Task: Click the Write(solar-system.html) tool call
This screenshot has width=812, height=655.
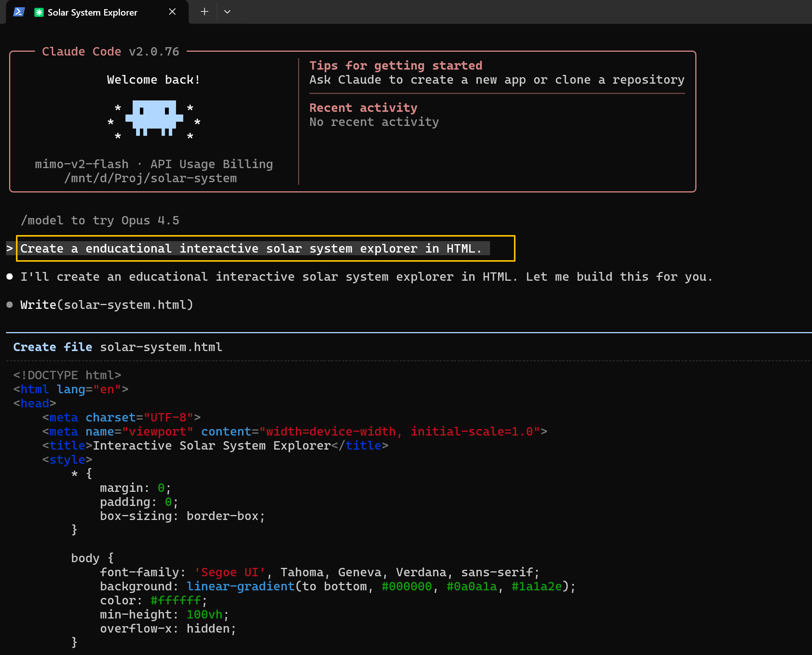Action: click(107, 305)
